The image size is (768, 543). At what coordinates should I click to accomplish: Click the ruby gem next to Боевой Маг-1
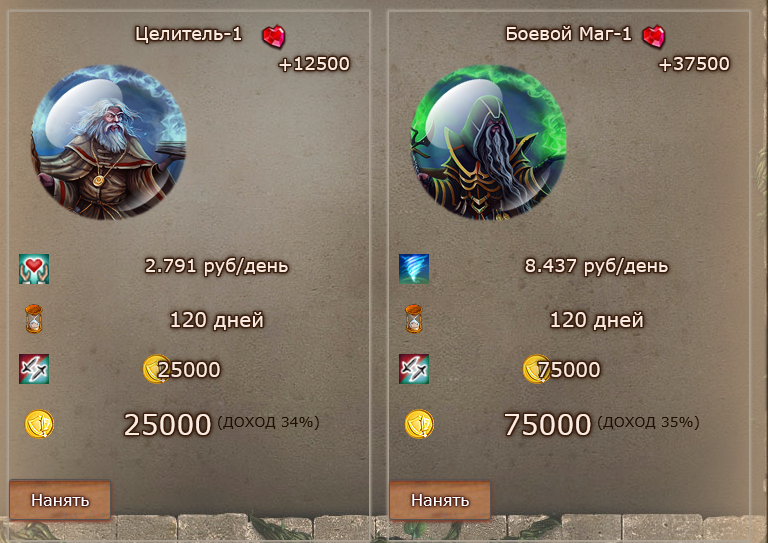pyautogui.click(x=654, y=36)
